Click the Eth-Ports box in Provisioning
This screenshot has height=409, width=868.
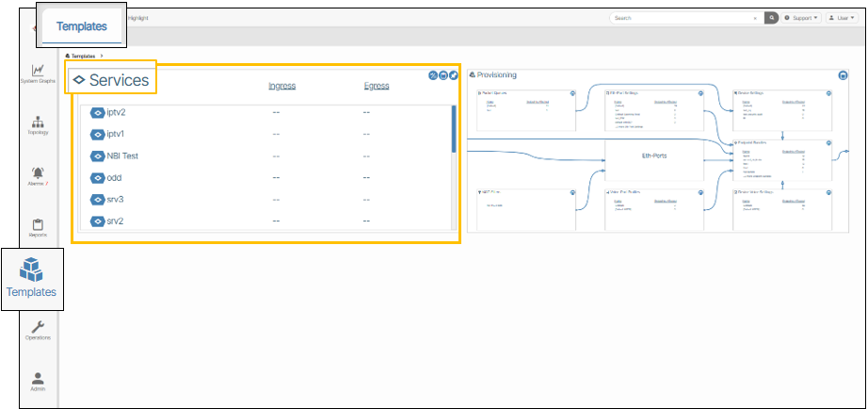[x=653, y=155]
